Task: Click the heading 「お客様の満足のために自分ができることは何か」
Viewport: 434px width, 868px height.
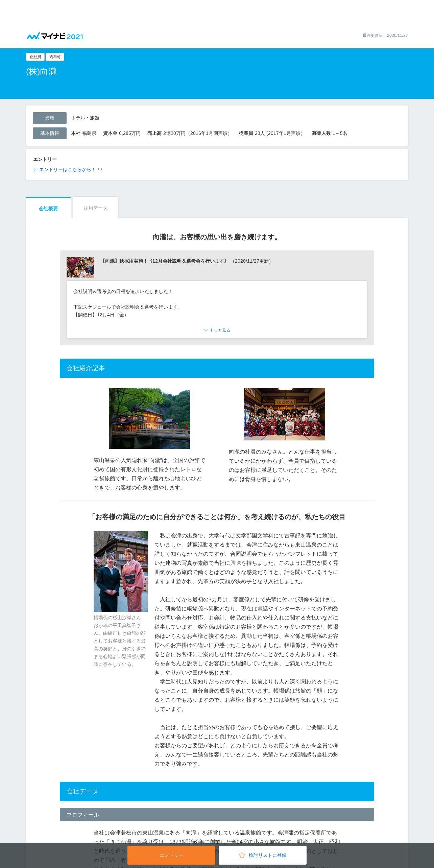Action: pos(217,517)
